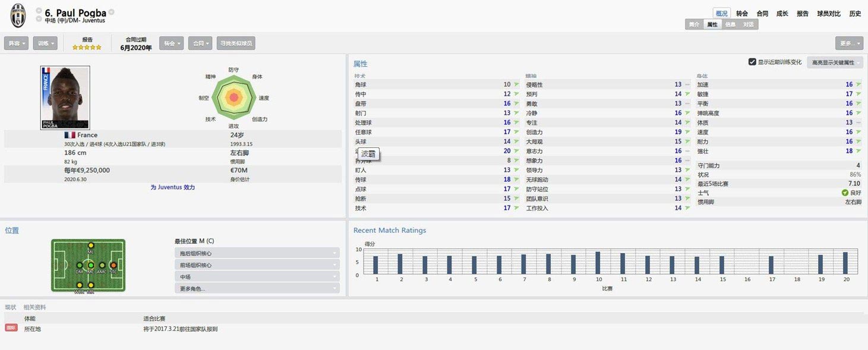The image size is (868, 350).
Task: Expand the 中场 role row
Action: click(x=257, y=277)
